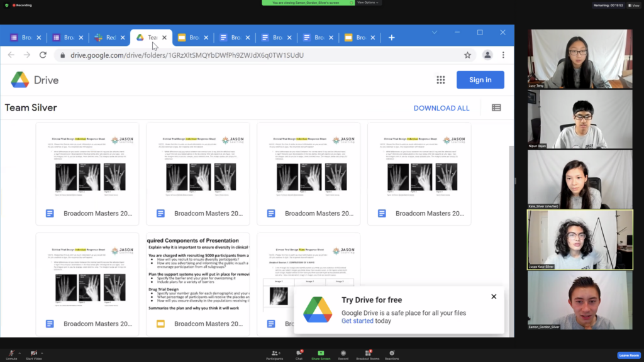This screenshot has height=362, width=644.
Task: Open Breakout Rooms in Zoom
Action: (367, 356)
